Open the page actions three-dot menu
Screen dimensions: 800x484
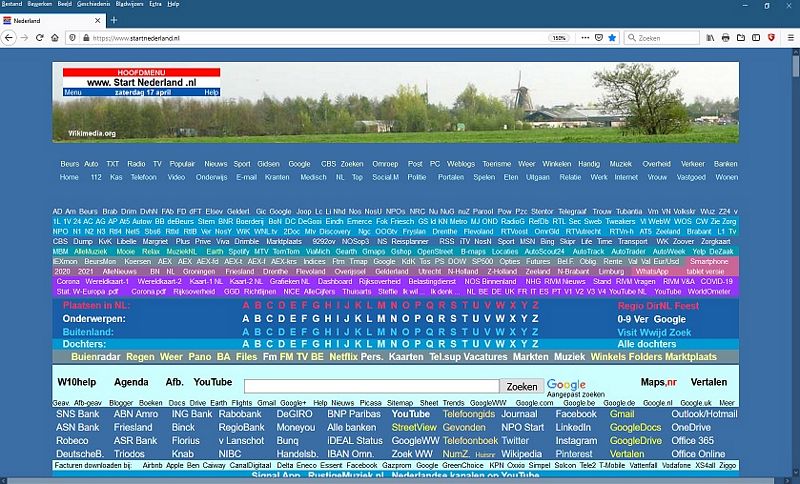(x=585, y=38)
